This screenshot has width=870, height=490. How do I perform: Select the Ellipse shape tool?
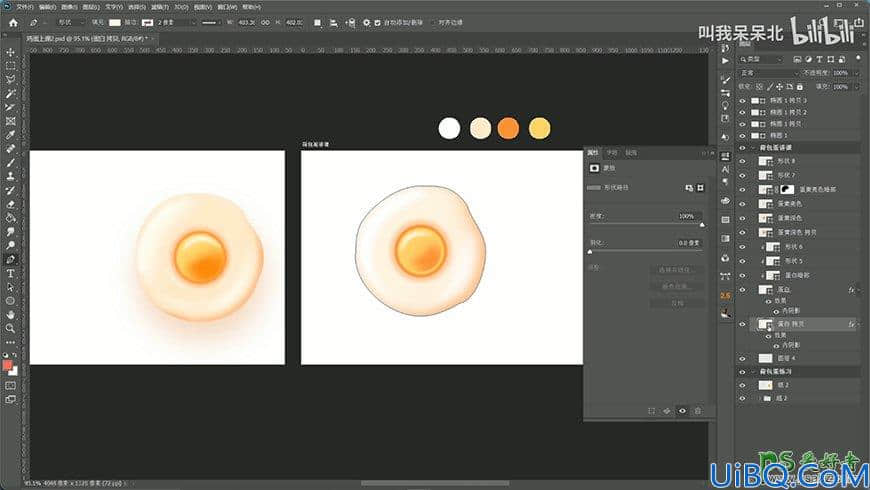(x=11, y=301)
